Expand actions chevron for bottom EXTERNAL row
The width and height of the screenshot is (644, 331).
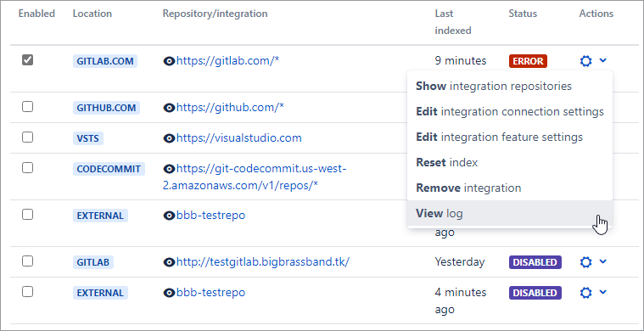point(602,292)
